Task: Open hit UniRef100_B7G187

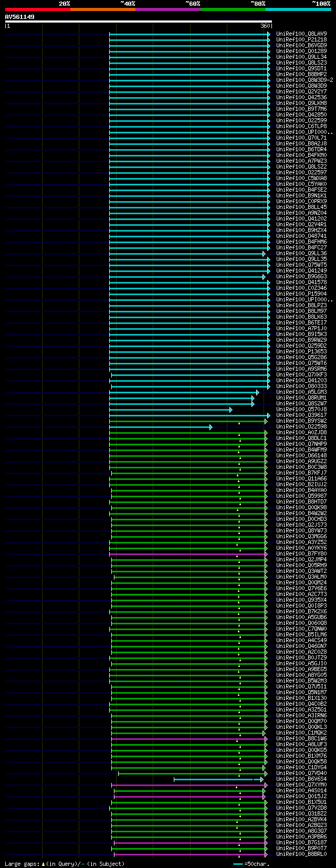Action: (301, 842)
